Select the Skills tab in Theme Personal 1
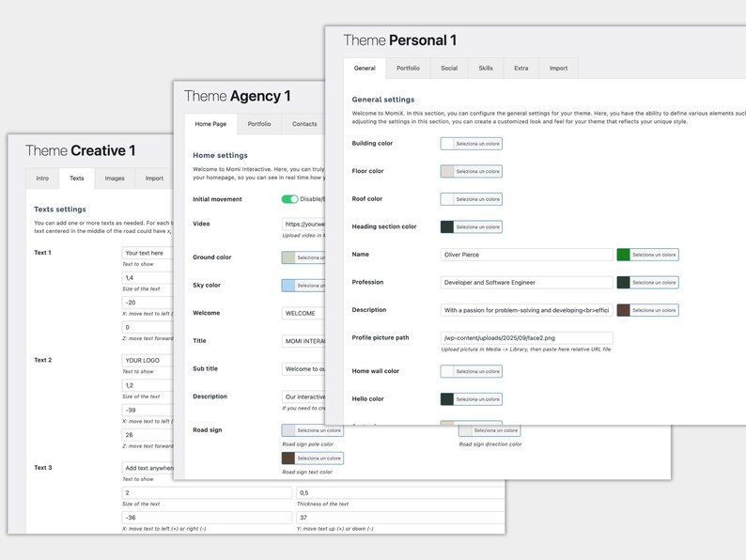 point(486,68)
